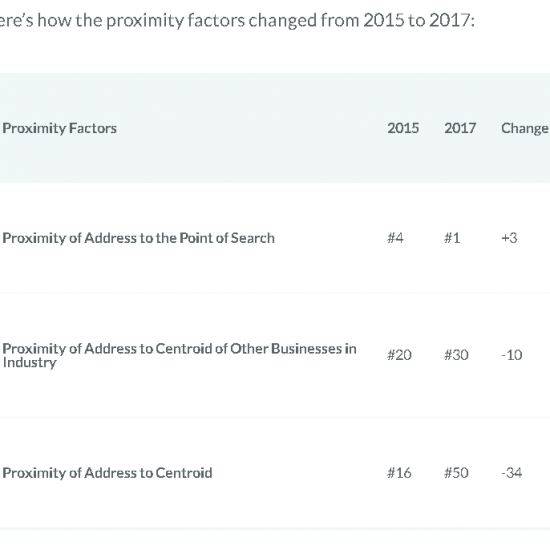The width and height of the screenshot is (550, 550).
Task: Select the 2017 column header
Action: tap(460, 128)
